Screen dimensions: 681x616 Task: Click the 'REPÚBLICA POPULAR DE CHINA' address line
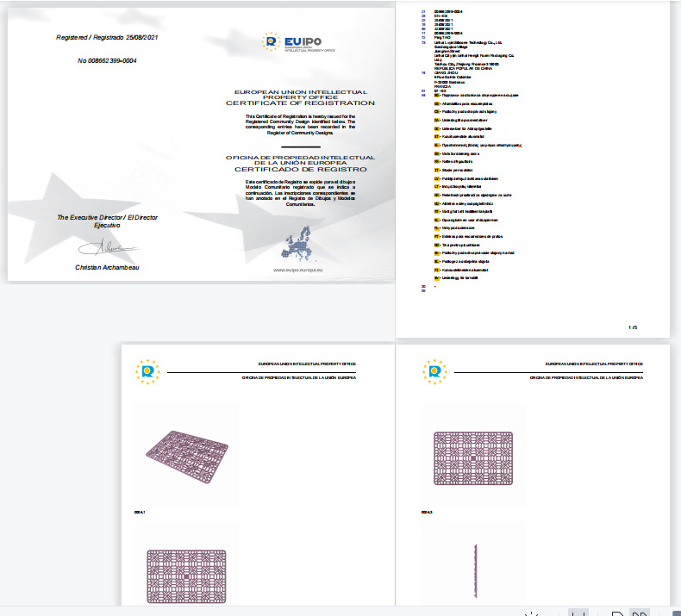click(x=463, y=69)
